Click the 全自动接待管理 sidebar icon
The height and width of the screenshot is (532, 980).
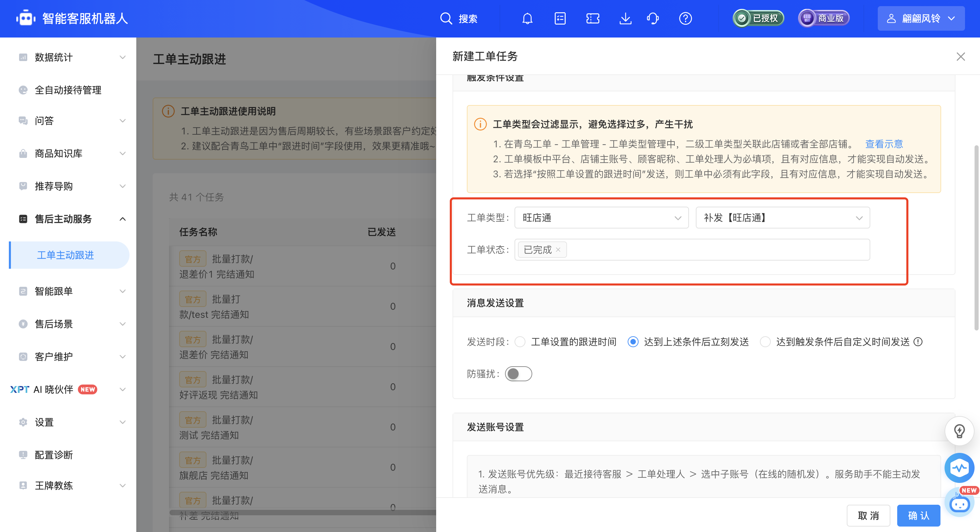pos(23,90)
